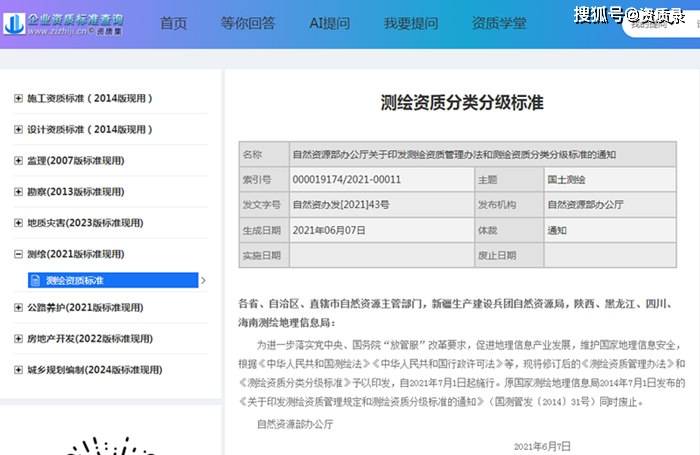Click the document icon beside 测绘资质标准
Viewport: 700px width, 455px height.
coord(36,281)
